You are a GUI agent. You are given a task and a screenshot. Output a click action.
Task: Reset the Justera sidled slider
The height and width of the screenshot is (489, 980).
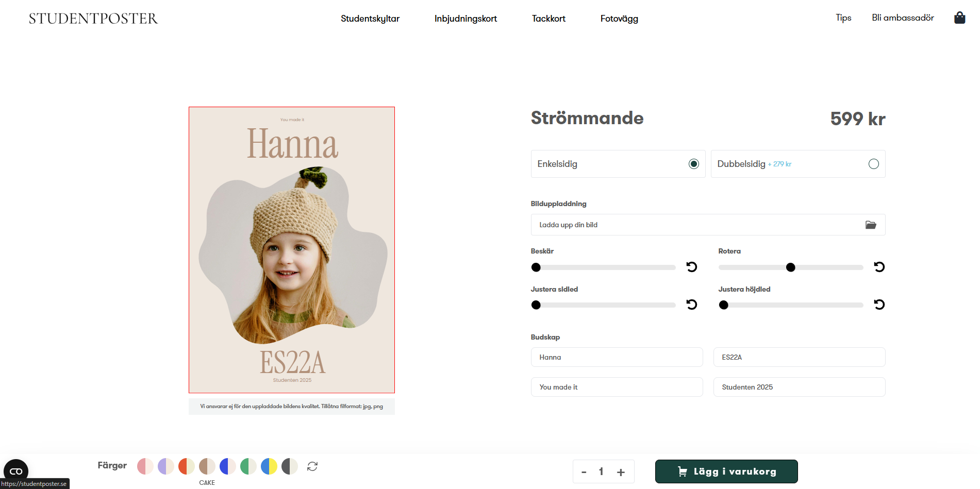point(692,305)
